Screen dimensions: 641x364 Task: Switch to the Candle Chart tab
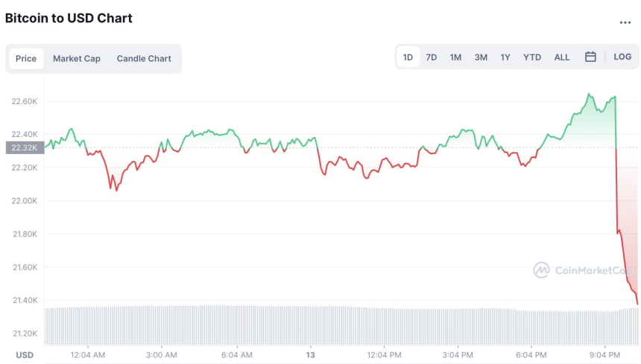144,59
